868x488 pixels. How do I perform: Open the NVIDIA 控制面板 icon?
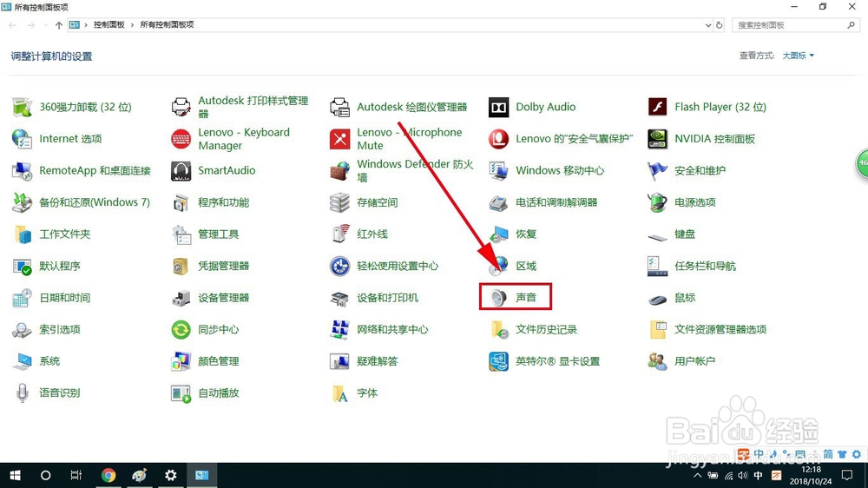tap(658, 138)
